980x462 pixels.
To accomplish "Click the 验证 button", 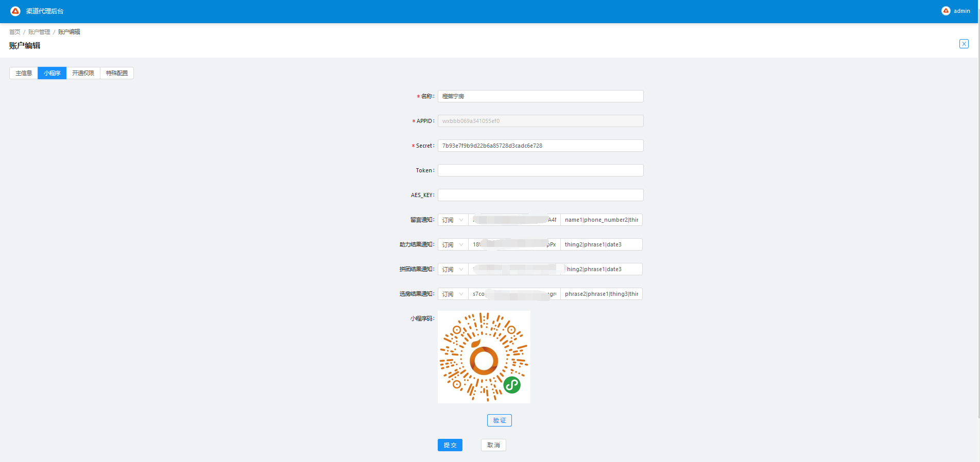I will 500,420.
